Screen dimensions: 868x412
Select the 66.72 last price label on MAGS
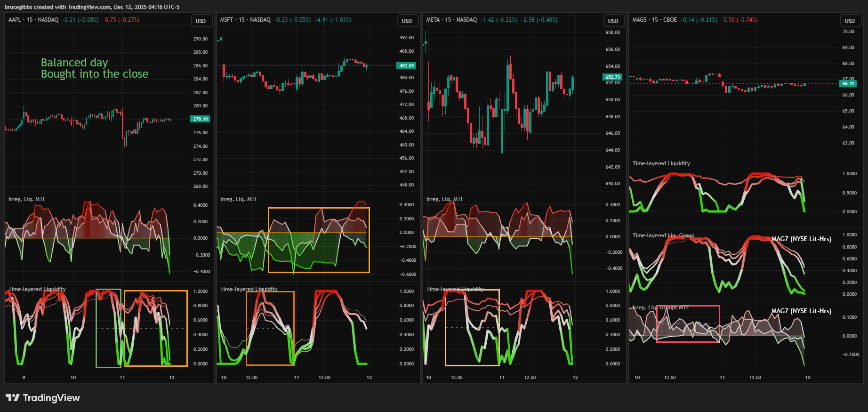tap(848, 84)
